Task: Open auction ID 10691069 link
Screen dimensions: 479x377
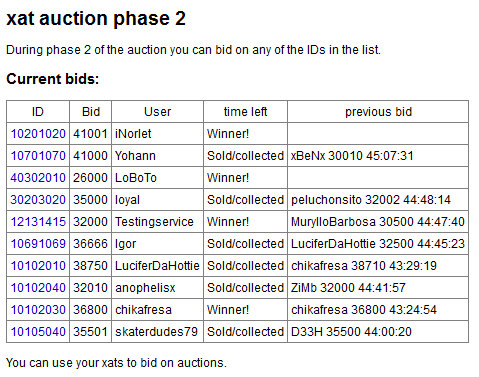Action: 38,244
